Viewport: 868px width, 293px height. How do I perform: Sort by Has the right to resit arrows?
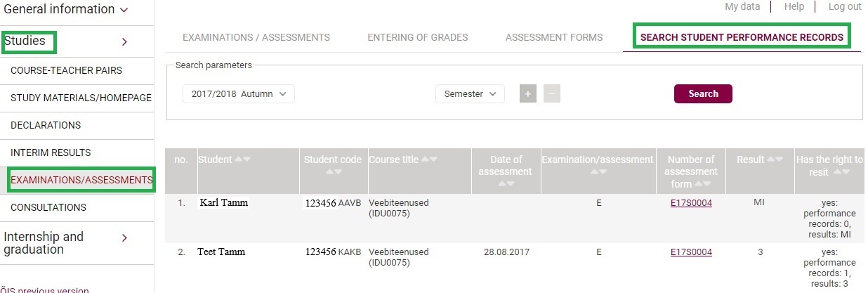(x=842, y=171)
